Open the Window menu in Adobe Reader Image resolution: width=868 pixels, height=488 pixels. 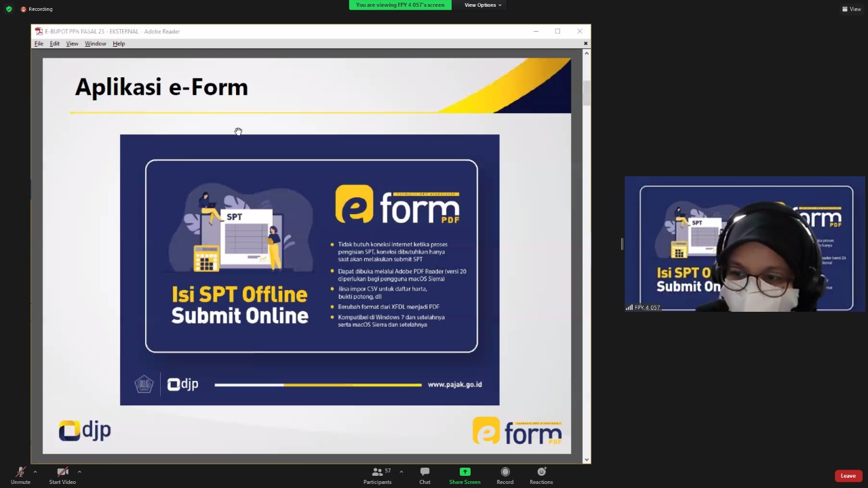click(95, 43)
